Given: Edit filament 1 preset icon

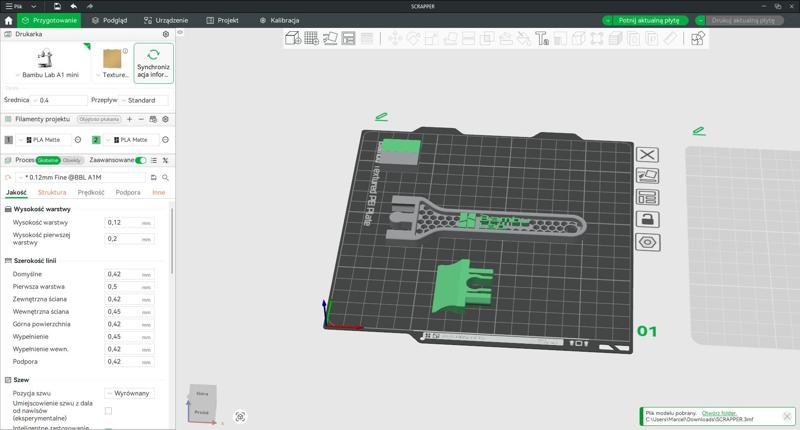Looking at the screenshot, I should (x=78, y=140).
